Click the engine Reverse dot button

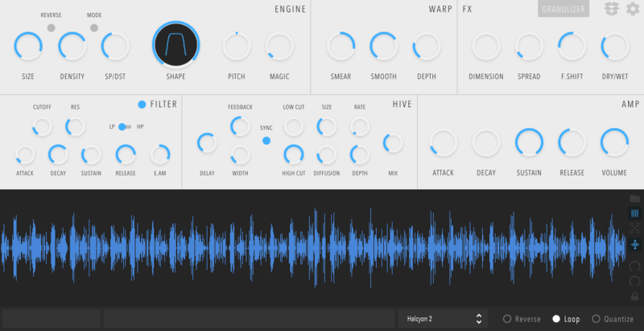52,27
